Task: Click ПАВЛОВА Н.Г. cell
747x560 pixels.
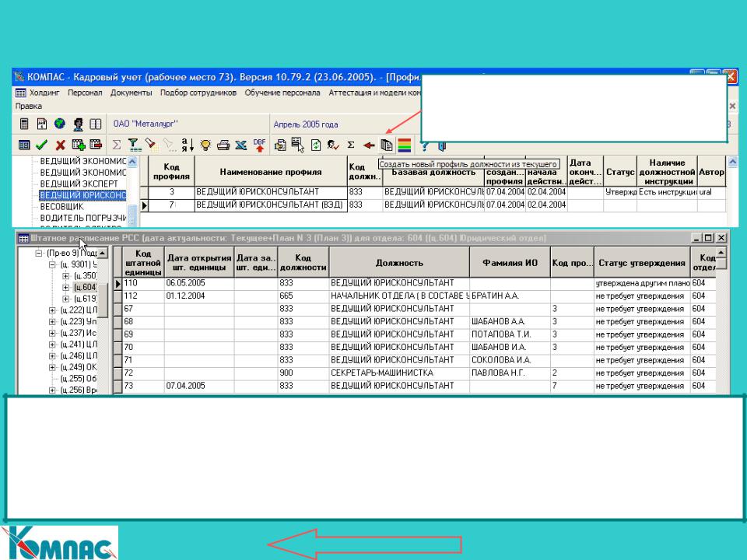Action: coord(510,373)
